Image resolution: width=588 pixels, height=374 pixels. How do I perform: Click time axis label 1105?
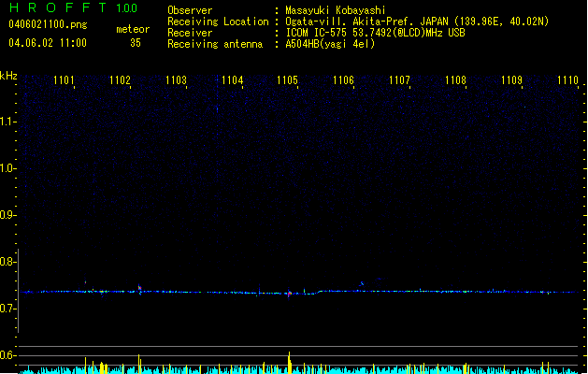(287, 80)
